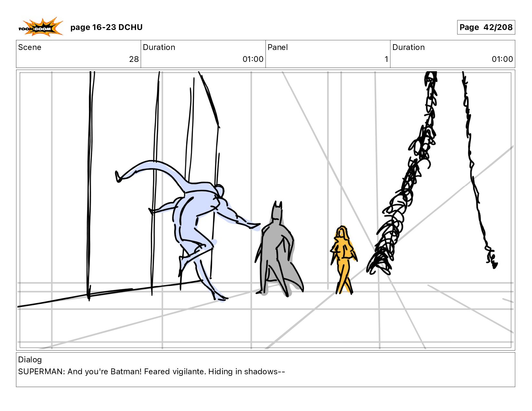Click the panel number '1'
This screenshot has height=411, width=532.
click(386, 59)
